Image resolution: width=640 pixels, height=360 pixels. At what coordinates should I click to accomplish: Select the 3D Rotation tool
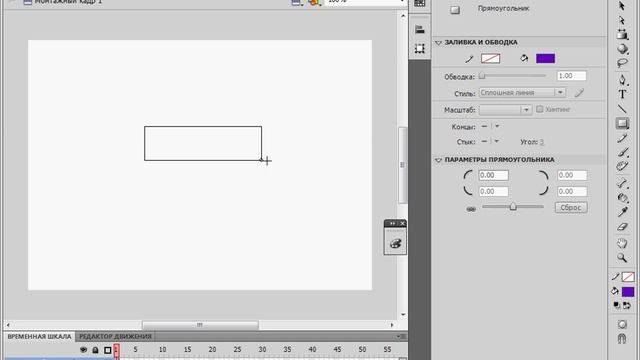click(x=622, y=49)
